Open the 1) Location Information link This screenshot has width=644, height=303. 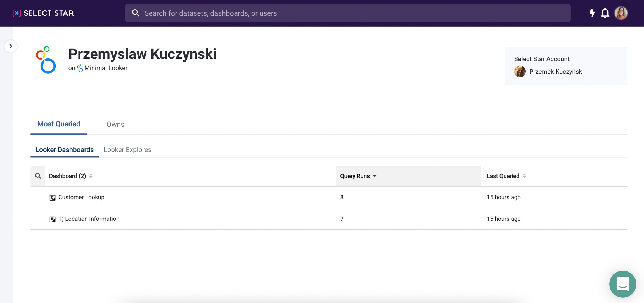click(89, 219)
